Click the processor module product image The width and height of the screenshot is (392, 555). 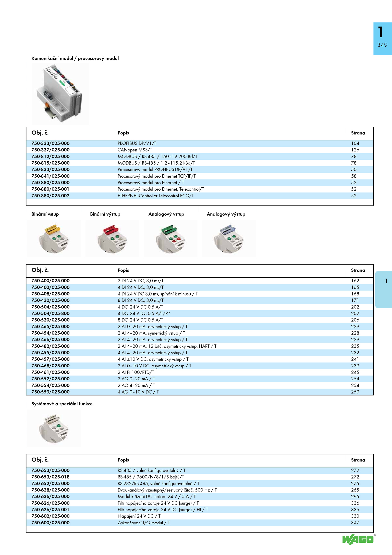(x=60, y=93)
